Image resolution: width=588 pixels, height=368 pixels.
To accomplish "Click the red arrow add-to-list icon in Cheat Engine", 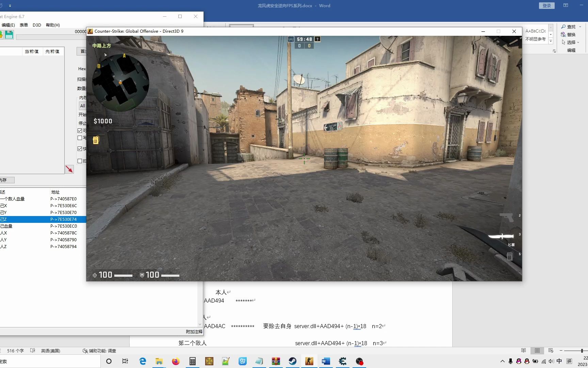I will click(x=69, y=169).
